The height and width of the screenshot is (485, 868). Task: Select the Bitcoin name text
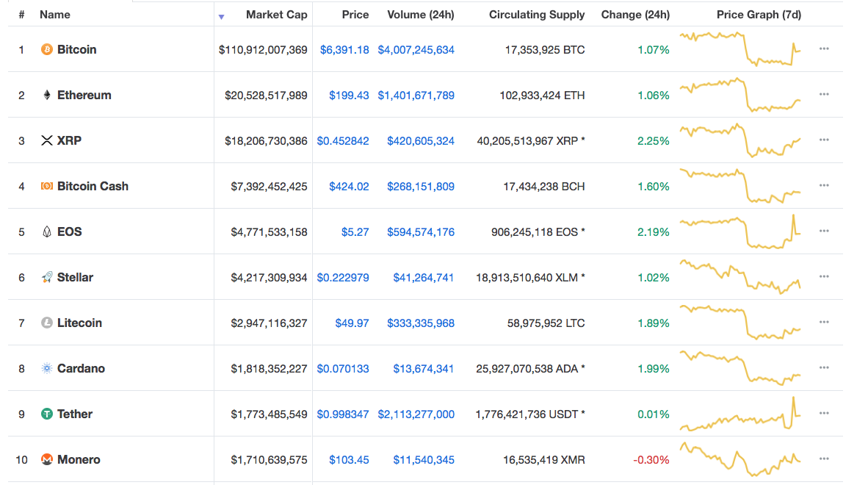click(x=77, y=49)
